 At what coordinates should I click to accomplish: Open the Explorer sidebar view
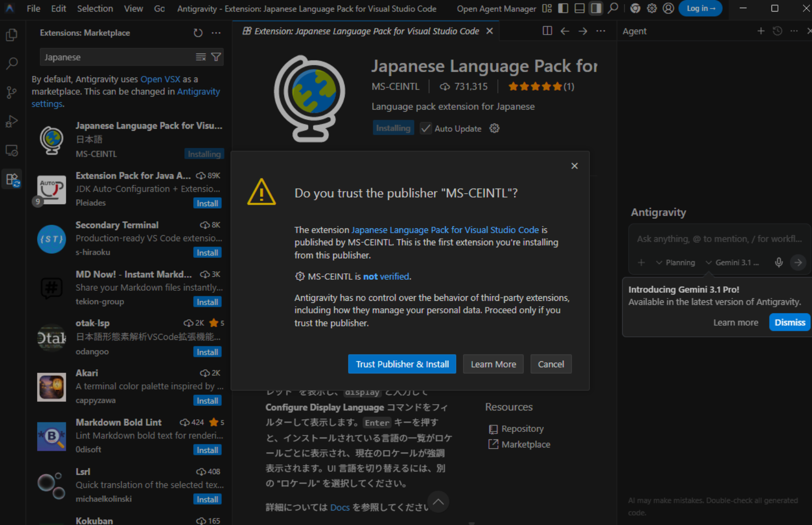tap(12, 35)
